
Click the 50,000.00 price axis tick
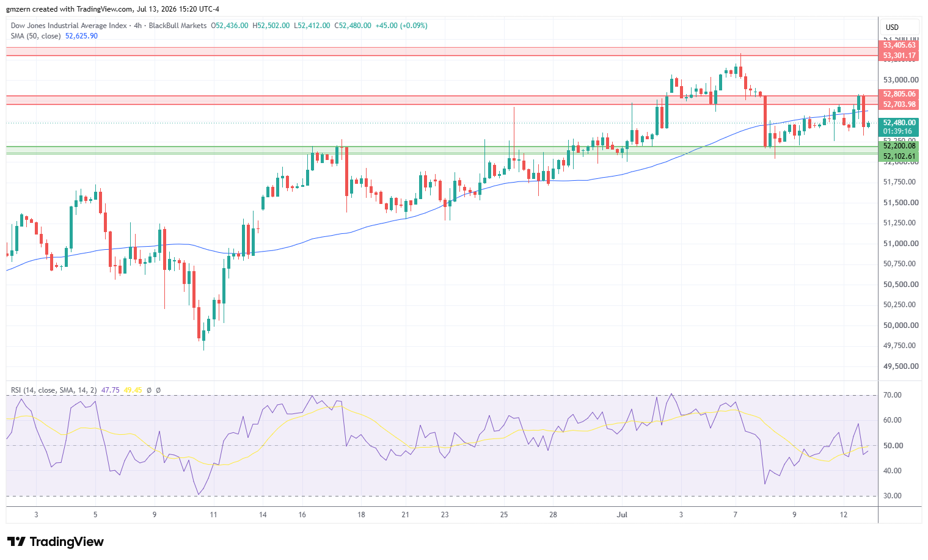click(x=901, y=325)
